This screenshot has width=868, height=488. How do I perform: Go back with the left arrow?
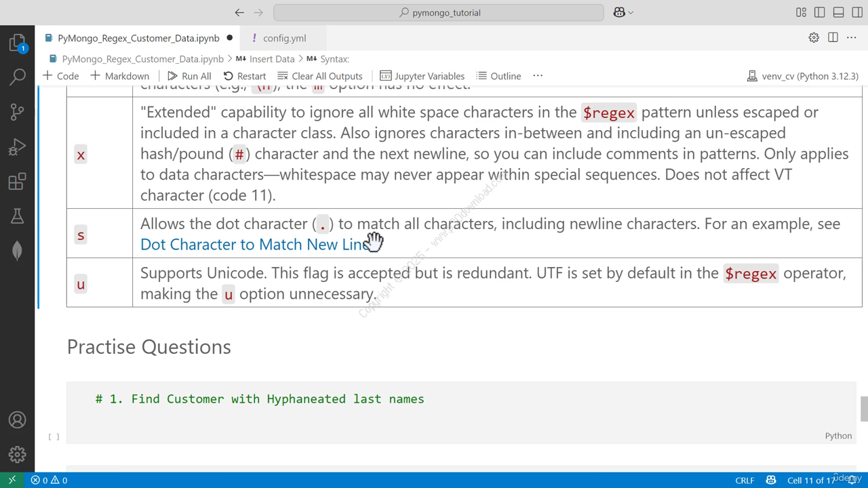click(239, 12)
